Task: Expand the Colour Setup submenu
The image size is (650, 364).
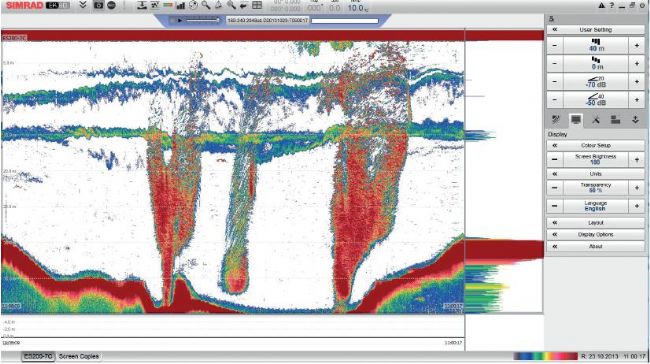Action: 596,146
